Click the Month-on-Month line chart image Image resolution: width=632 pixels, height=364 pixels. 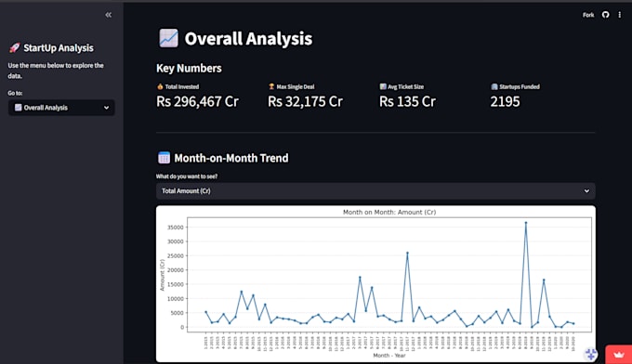[375, 283]
